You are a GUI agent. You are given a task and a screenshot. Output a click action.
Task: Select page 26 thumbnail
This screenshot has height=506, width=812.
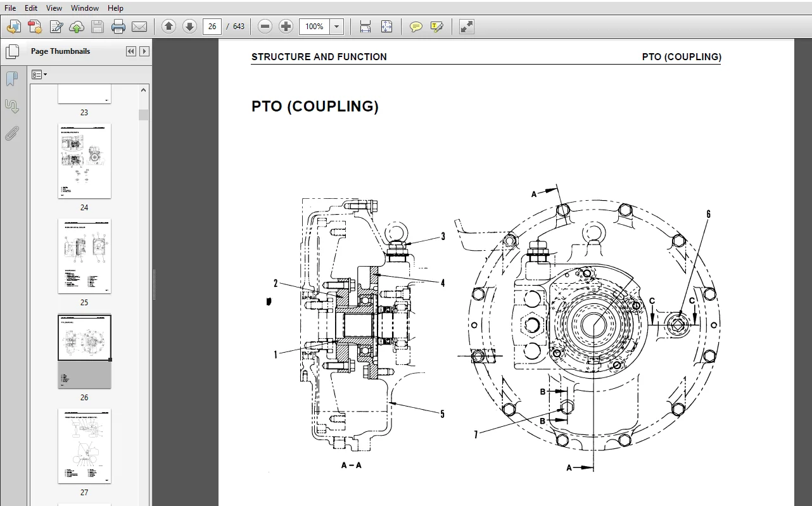[84, 351]
